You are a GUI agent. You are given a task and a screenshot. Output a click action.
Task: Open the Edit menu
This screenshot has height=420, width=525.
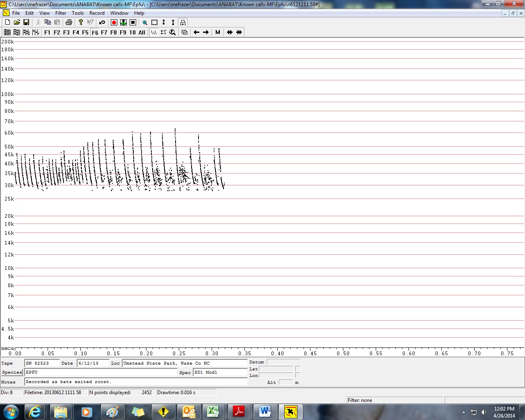tap(30, 13)
